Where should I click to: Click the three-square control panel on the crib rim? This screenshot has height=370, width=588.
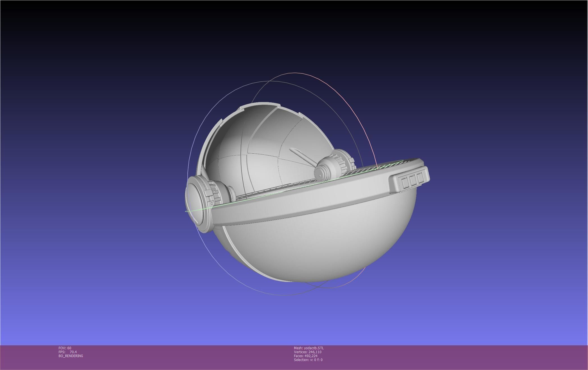tap(412, 180)
